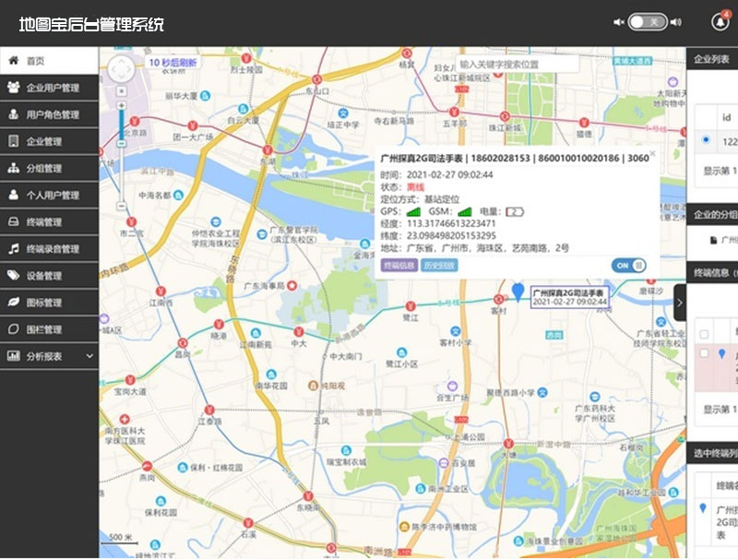Toggle the ON switch in popup

click(629, 266)
